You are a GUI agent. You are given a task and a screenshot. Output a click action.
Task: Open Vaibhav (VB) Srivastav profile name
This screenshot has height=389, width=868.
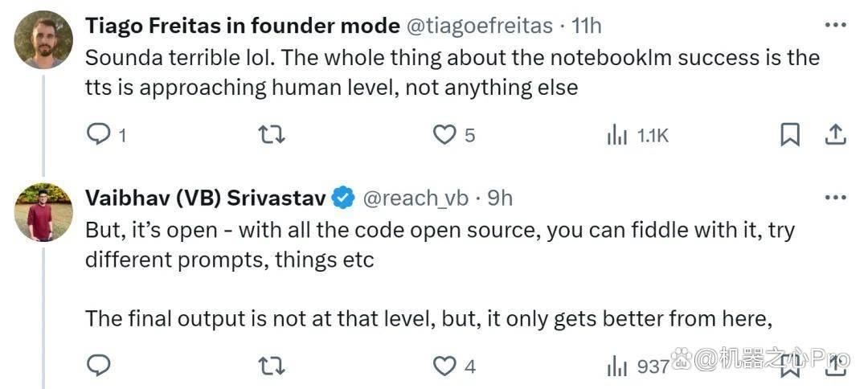click(x=206, y=198)
